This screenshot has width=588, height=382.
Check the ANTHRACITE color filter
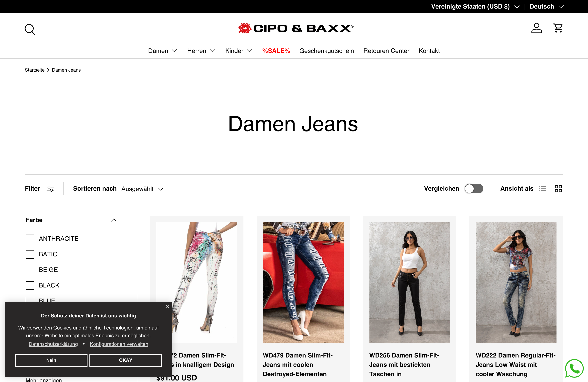(x=30, y=239)
